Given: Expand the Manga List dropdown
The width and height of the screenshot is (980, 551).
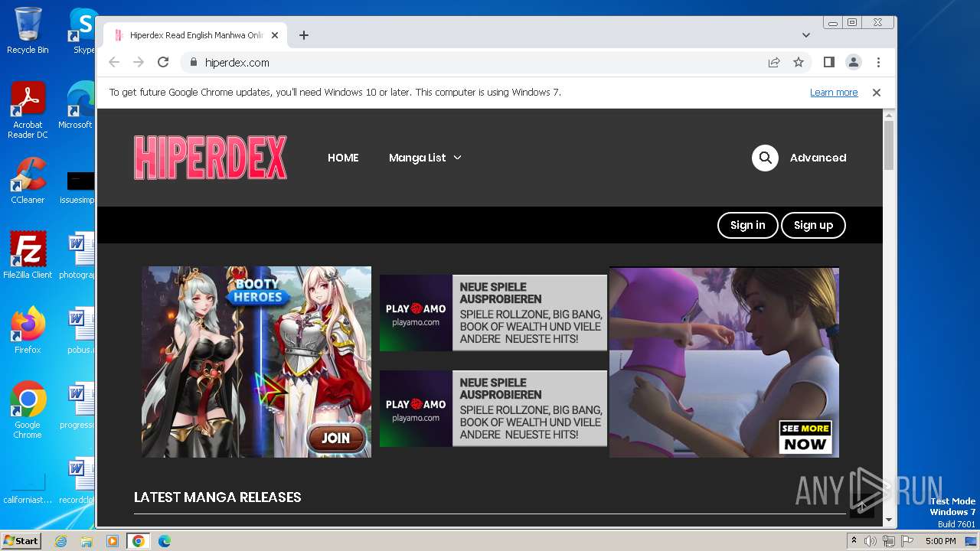Looking at the screenshot, I should pos(425,158).
